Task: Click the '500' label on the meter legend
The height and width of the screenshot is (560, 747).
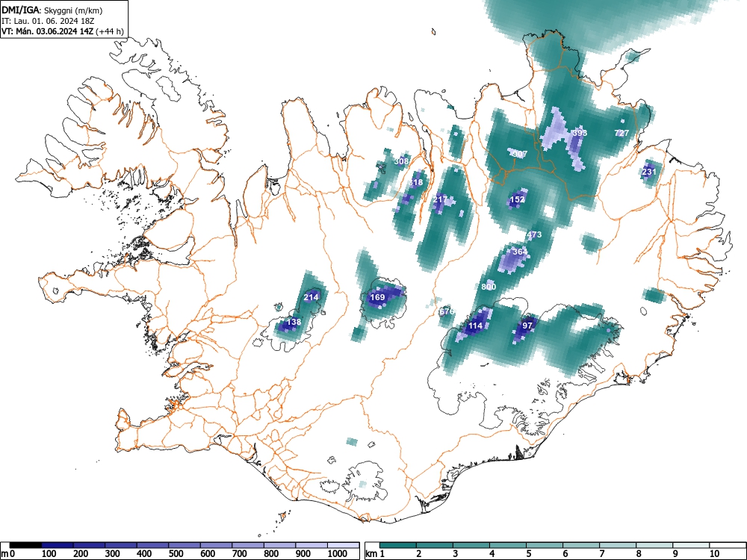Action: 176,554
